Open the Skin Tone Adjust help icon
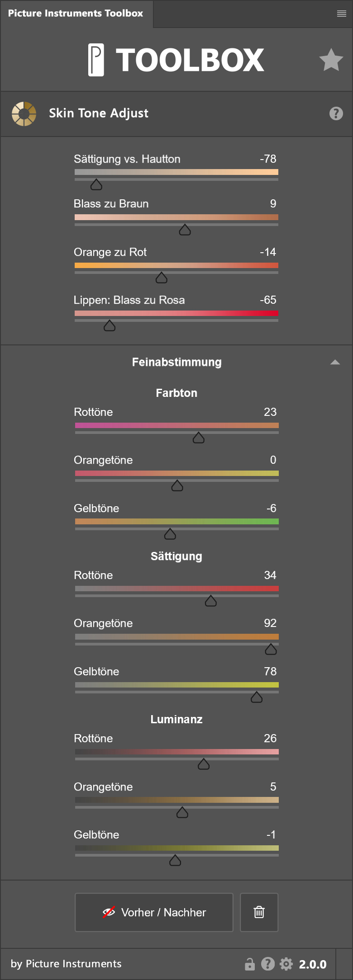Viewport: 353px width, 980px height. [336, 113]
